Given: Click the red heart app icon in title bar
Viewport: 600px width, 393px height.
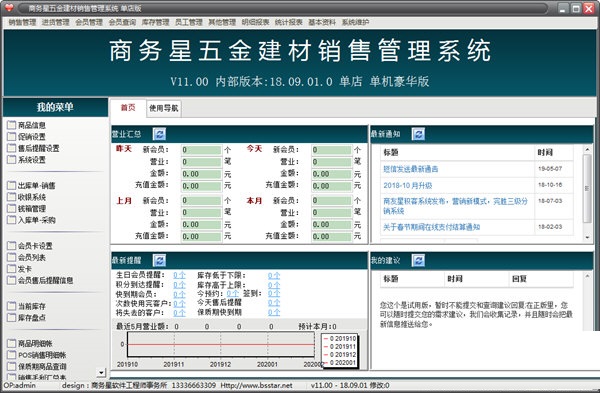Looking at the screenshot, I should [x=9, y=8].
